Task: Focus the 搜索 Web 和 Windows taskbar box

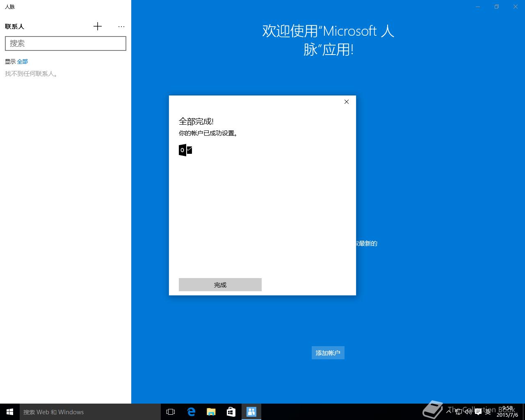Action: click(90, 412)
